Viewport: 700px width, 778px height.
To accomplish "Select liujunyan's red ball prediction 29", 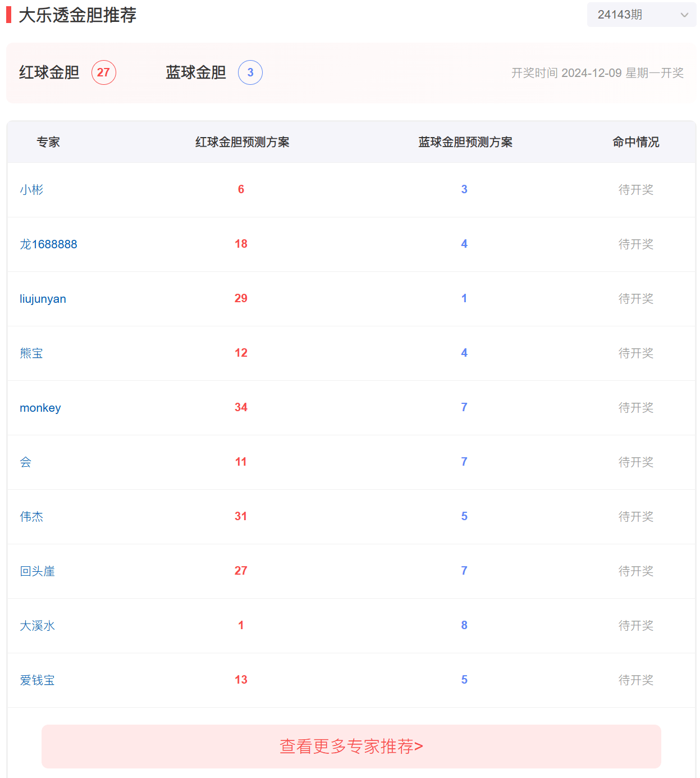I will [241, 298].
